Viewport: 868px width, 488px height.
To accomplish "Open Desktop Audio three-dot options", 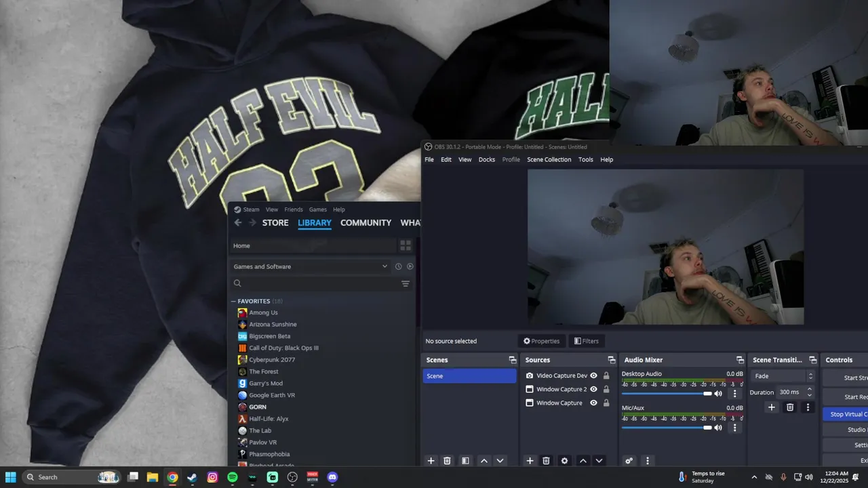I will pyautogui.click(x=734, y=394).
